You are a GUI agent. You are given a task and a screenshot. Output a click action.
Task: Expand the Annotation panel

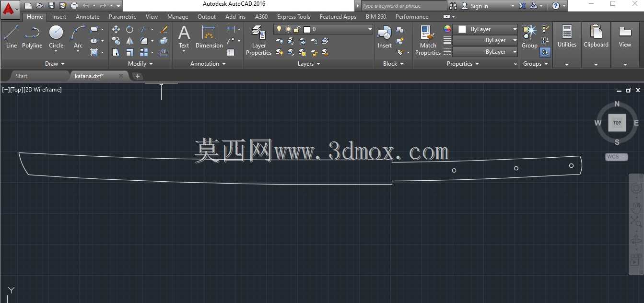pos(208,64)
